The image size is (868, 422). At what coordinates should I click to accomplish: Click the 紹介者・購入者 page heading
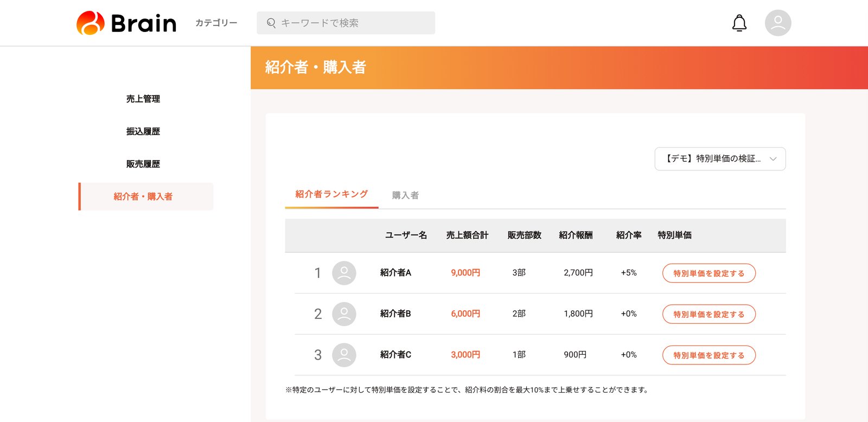click(315, 67)
